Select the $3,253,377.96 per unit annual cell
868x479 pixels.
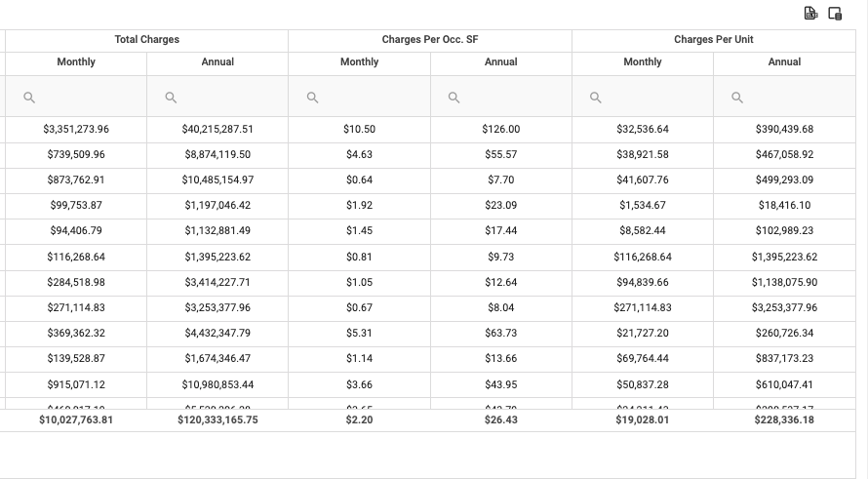click(784, 308)
